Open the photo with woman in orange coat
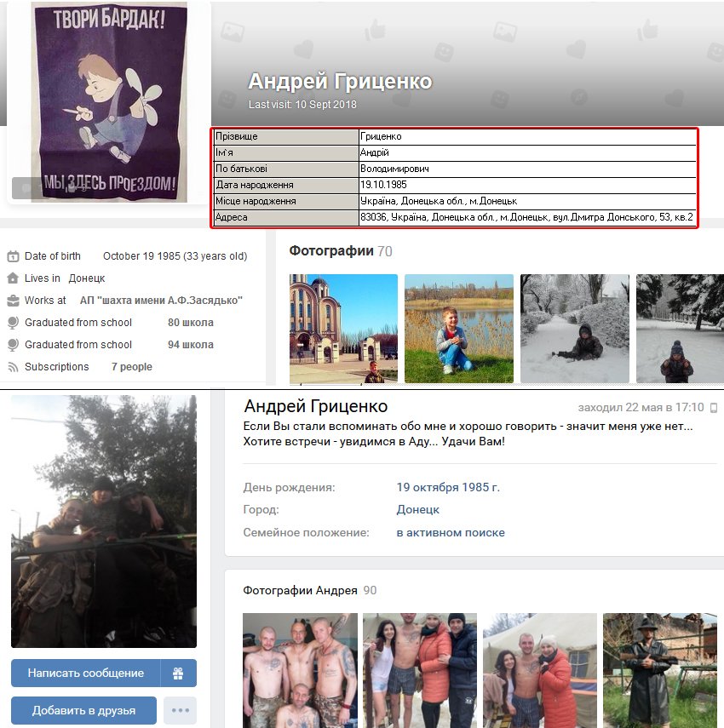The image size is (724, 728). point(420,670)
